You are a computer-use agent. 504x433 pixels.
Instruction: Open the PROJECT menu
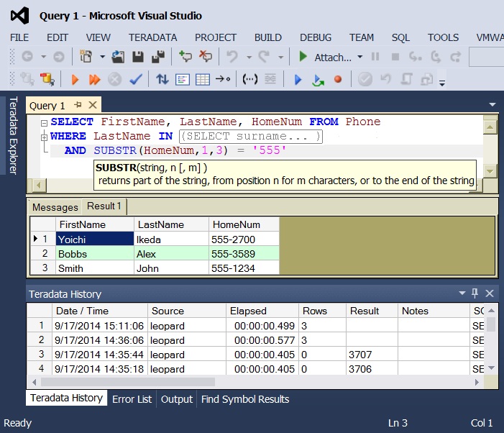(216, 37)
